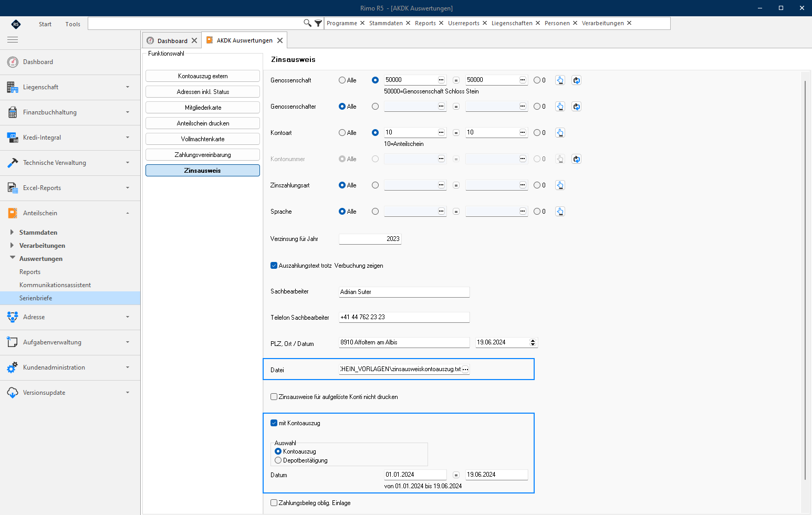
Task: Click the hand-pointer selection icon in the Genossenschaft row
Action: (560, 80)
